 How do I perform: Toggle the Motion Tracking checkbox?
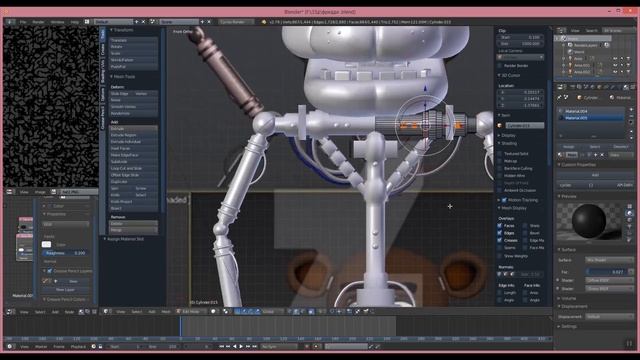click(504, 200)
